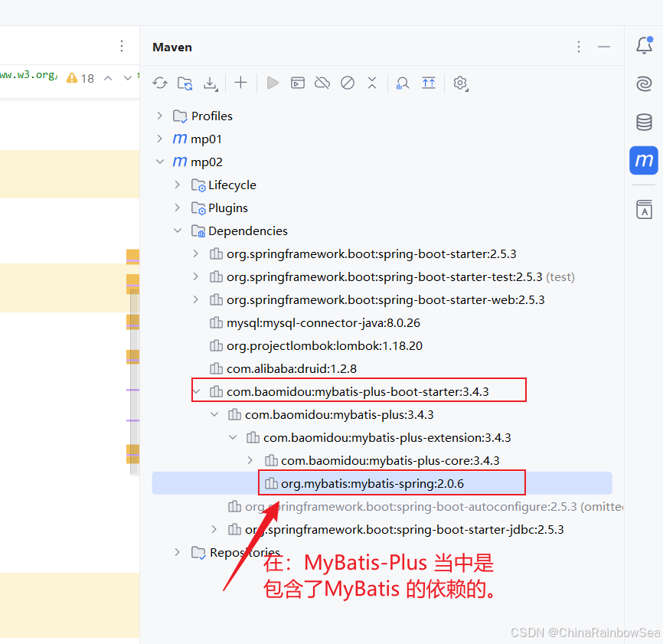Viewport: 663px width, 644px height.
Task: Hide the Maven tool window
Action: tap(604, 47)
